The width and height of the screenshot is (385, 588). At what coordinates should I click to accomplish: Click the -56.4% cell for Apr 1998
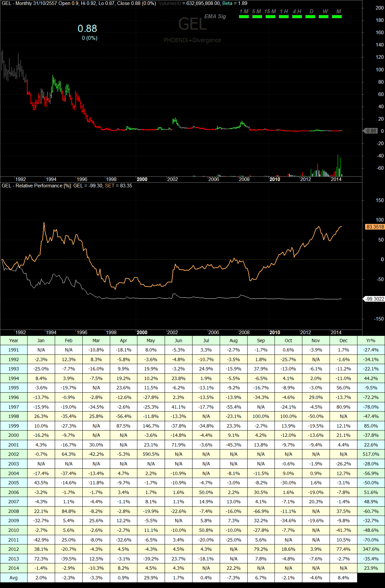[x=123, y=416]
